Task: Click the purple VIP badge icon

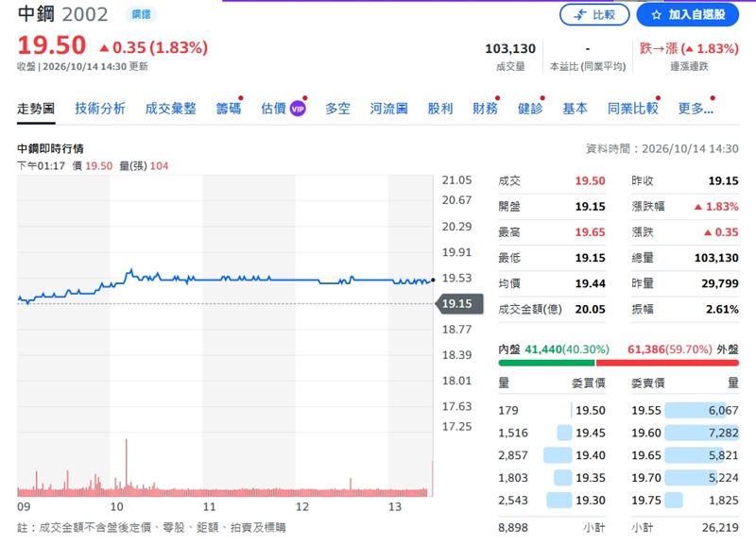Action: pos(298,109)
